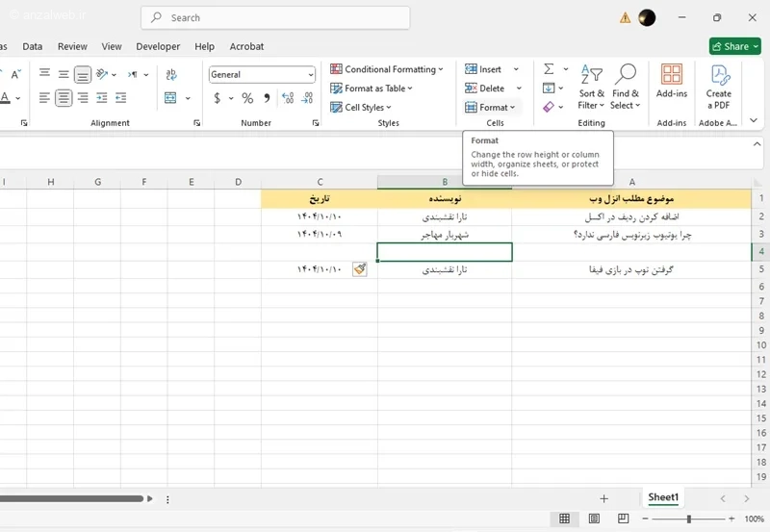Toggle Wrap Text
The height and width of the screenshot is (532, 770).
171,74
